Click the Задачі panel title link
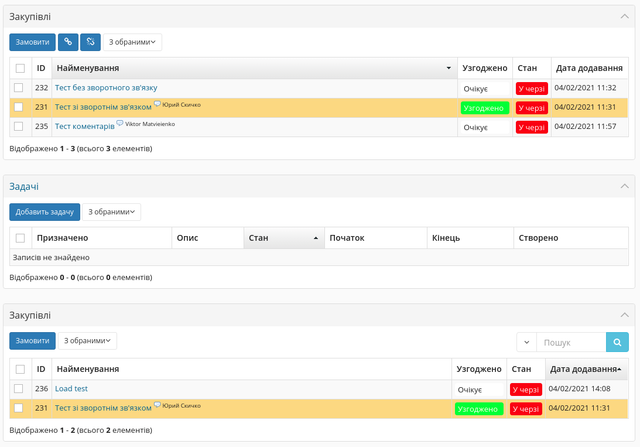Screen dimensions: 640x447 [24, 187]
